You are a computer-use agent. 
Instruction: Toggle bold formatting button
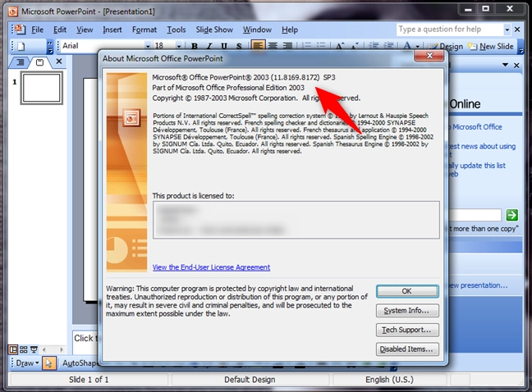click(194, 46)
